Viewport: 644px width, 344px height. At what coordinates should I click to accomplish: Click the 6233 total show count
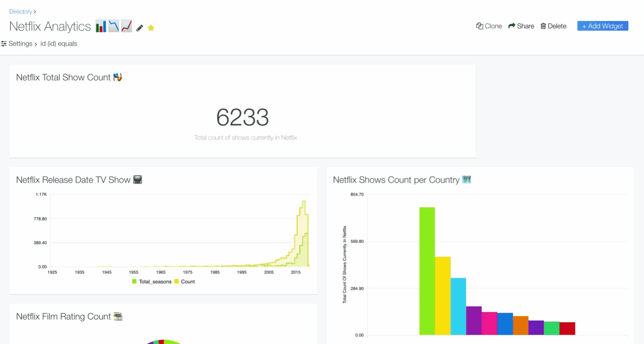(x=243, y=117)
